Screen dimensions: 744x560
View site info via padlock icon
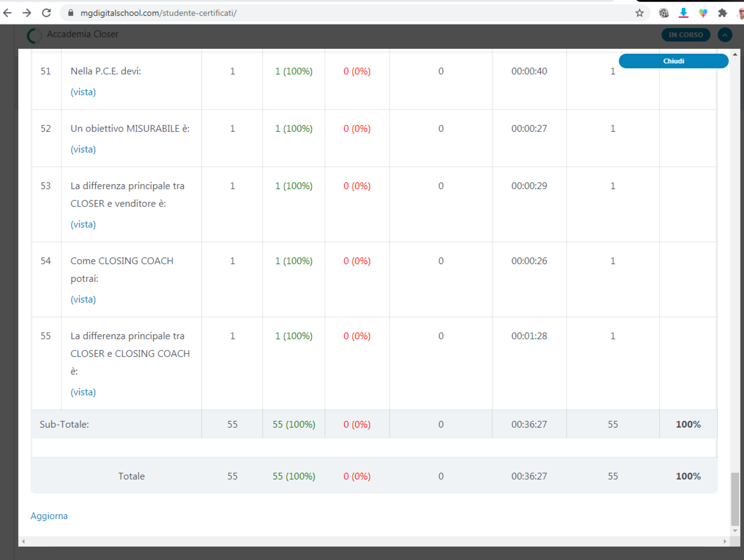71,13
